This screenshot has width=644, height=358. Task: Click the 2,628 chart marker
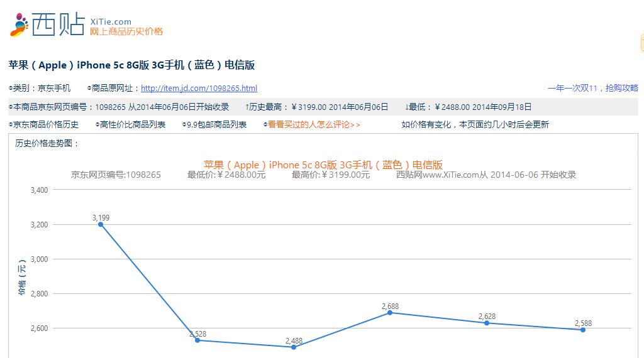coord(487,323)
